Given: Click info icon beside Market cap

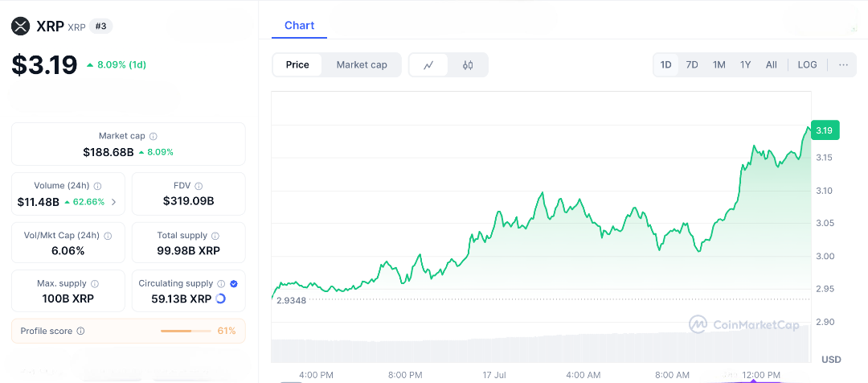Looking at the screenshot, I should tap(154, 136).
